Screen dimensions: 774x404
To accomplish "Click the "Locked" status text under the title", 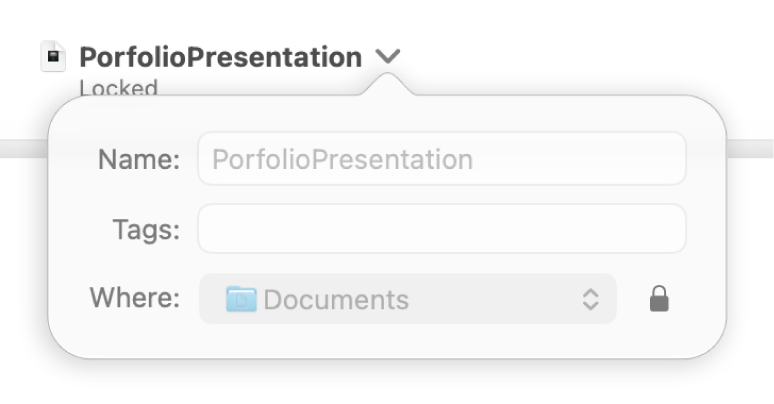I will coord(119,88).
